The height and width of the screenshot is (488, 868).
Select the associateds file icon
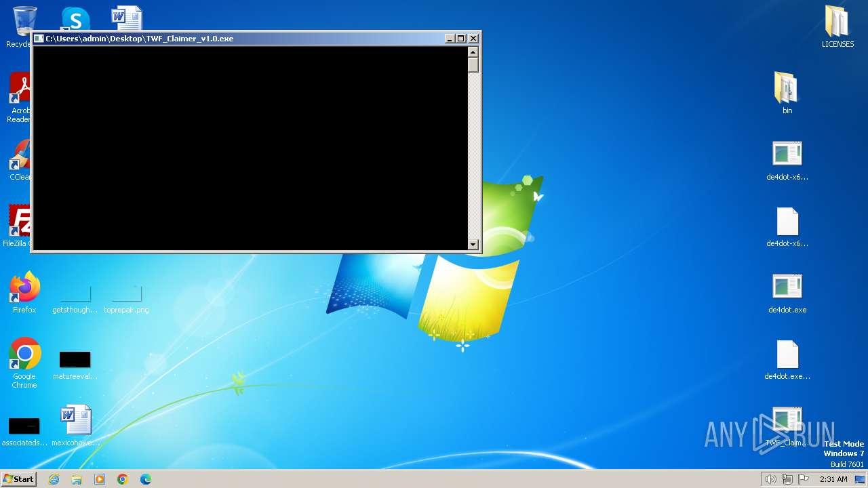coord(24,432)
